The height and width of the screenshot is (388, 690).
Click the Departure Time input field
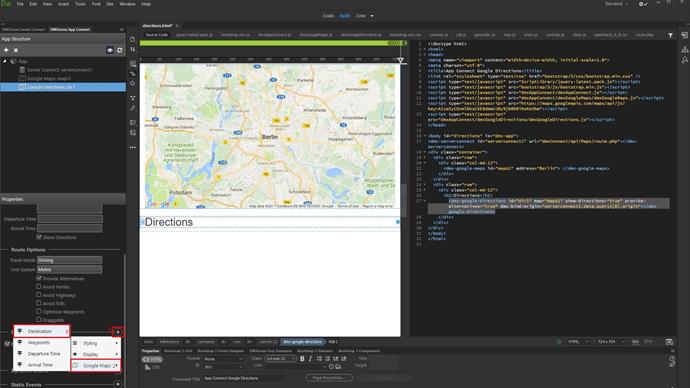[70, 219]
